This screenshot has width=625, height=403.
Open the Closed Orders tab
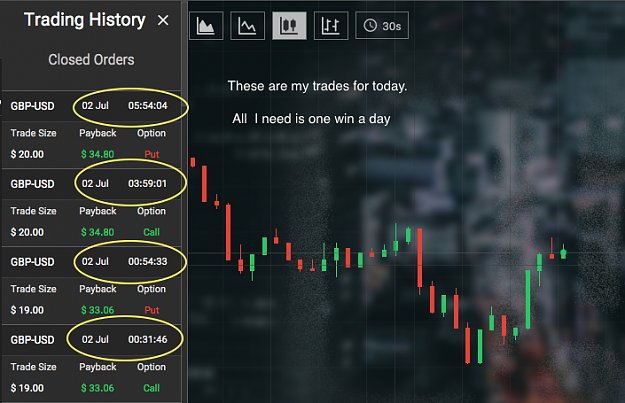click(91, 60)
